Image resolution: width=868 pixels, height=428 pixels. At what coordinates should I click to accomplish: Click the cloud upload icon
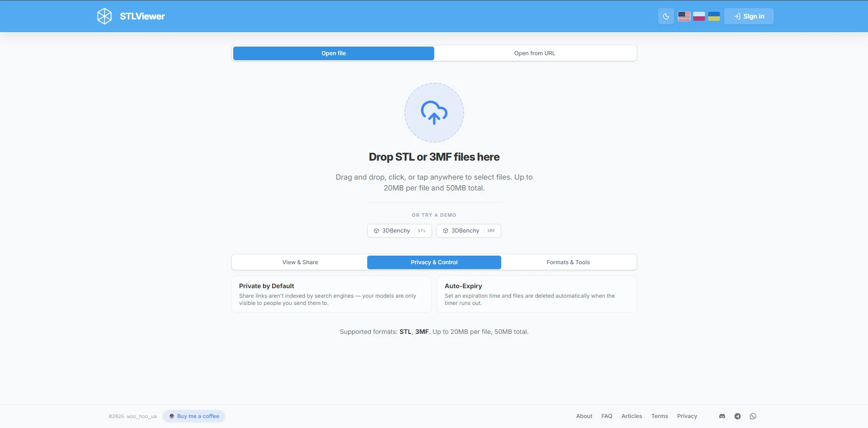coord(434,113)
